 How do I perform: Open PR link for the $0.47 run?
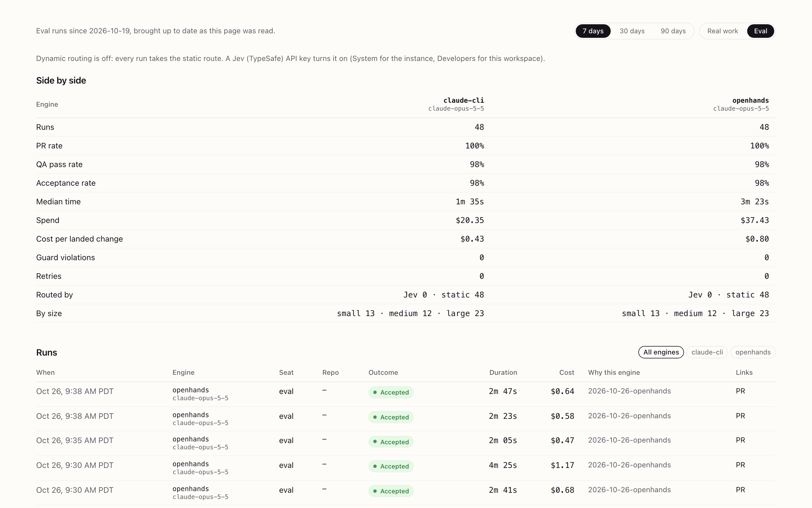coord(740,440)
